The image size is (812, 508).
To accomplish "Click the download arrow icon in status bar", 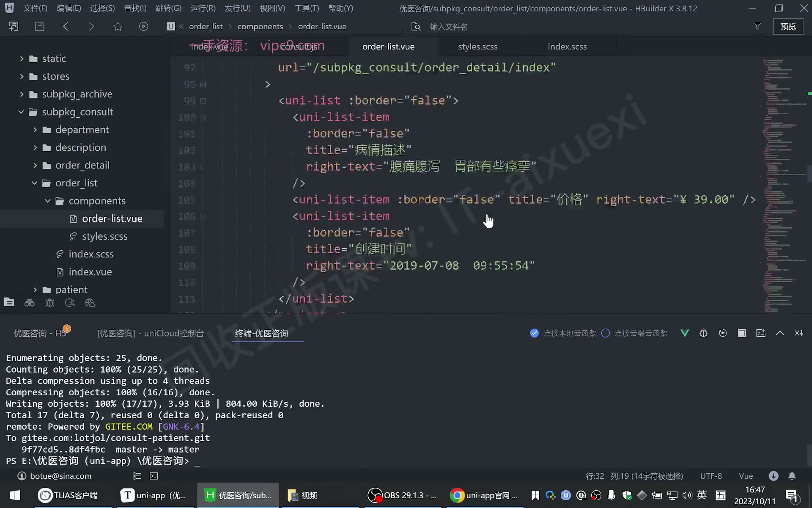I will click(774, 476).
